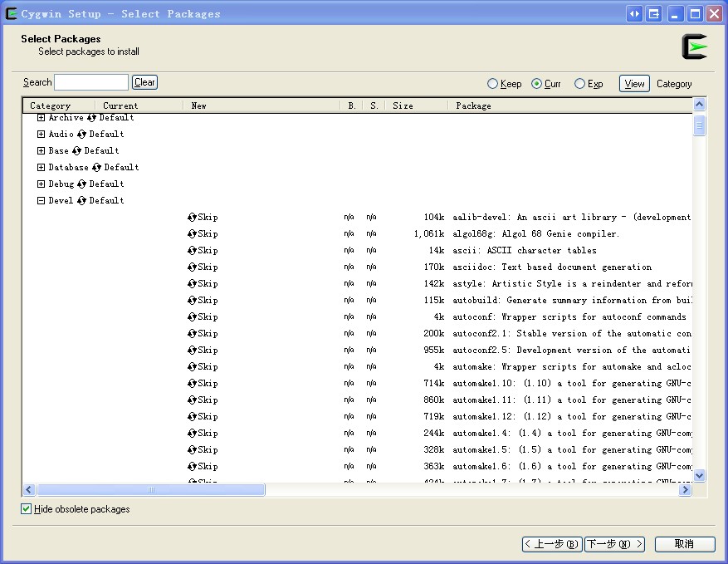
Task: Sort by the Package column header
Action: (473, 105)
